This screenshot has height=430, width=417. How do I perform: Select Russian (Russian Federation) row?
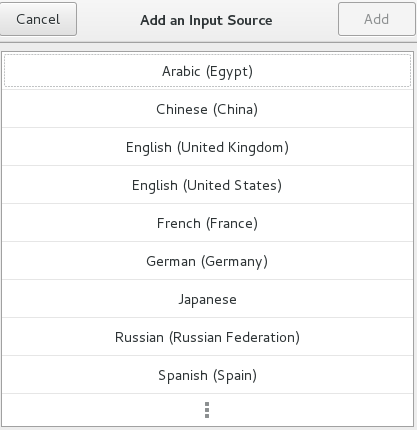click(207, 337)
